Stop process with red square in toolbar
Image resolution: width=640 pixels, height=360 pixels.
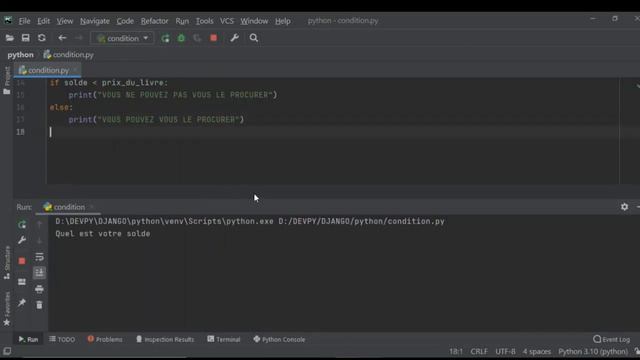tap(213, 38)
